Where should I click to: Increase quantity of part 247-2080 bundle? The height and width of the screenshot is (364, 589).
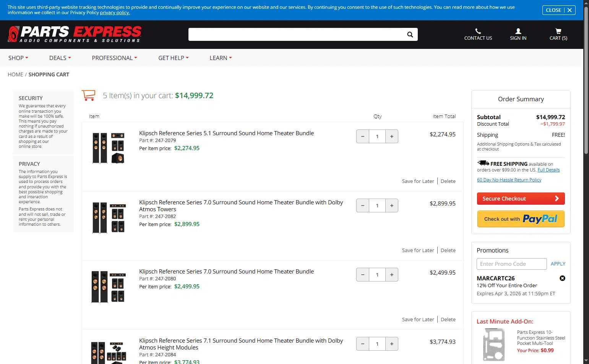[x=392, y=275]
